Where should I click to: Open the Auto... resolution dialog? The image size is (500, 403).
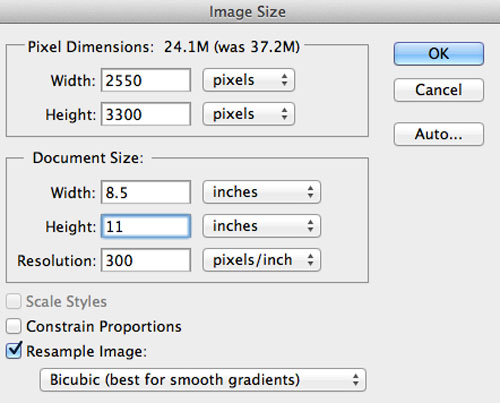click(x=439, y=134)
